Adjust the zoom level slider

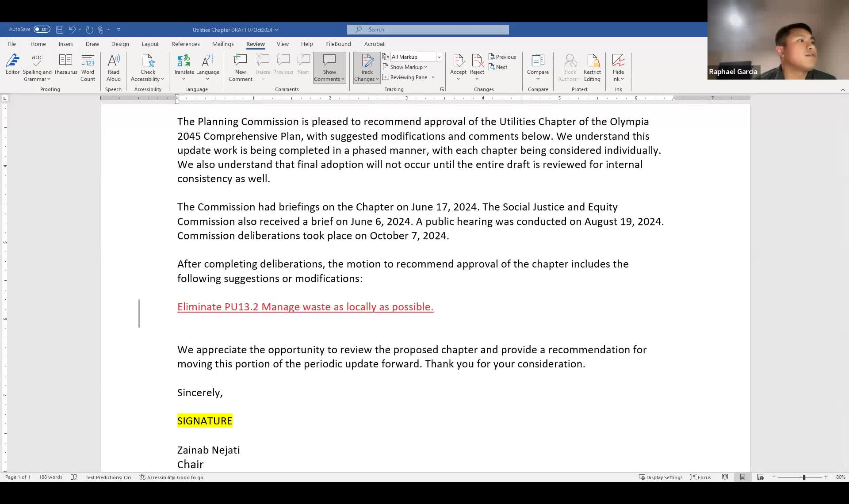point(803,477)
